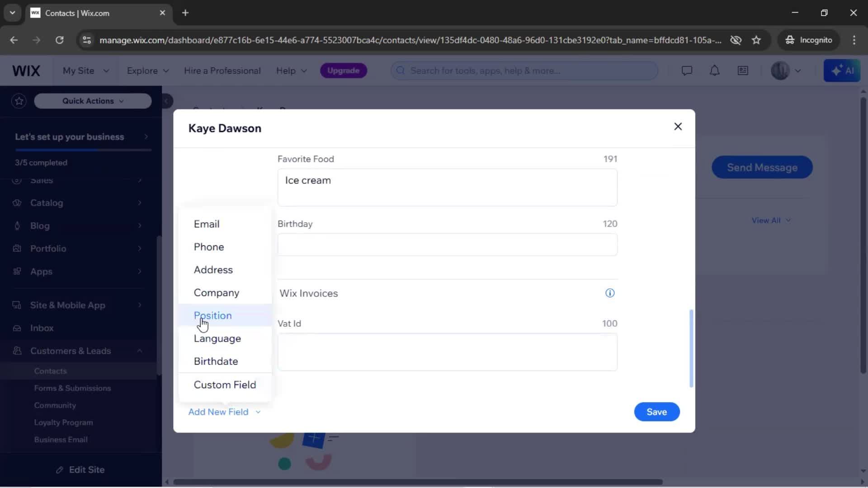Click the dialog's vertical scrollbar
Screen dimensions: 868x488
[x=691, y=348]
